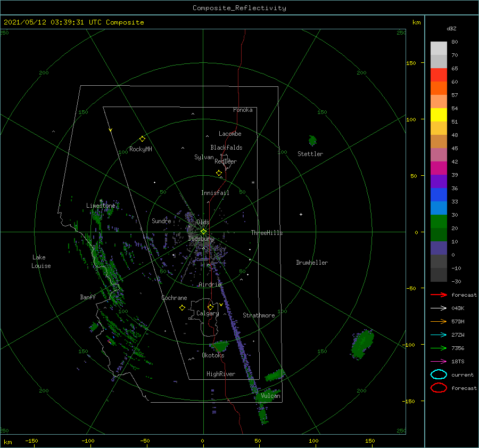The image size is (479, 448).
Task: Click the yellow radar-center diamond at Olds
Action: pyautogui.click(x=203, y=232)
